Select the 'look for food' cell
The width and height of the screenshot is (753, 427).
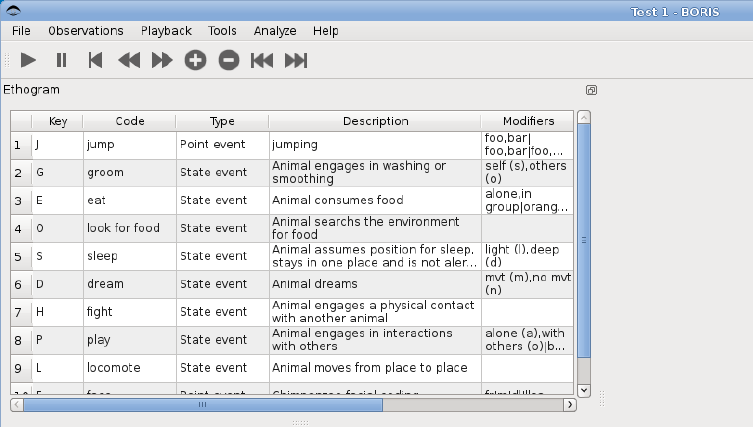(x=130, y=229)
